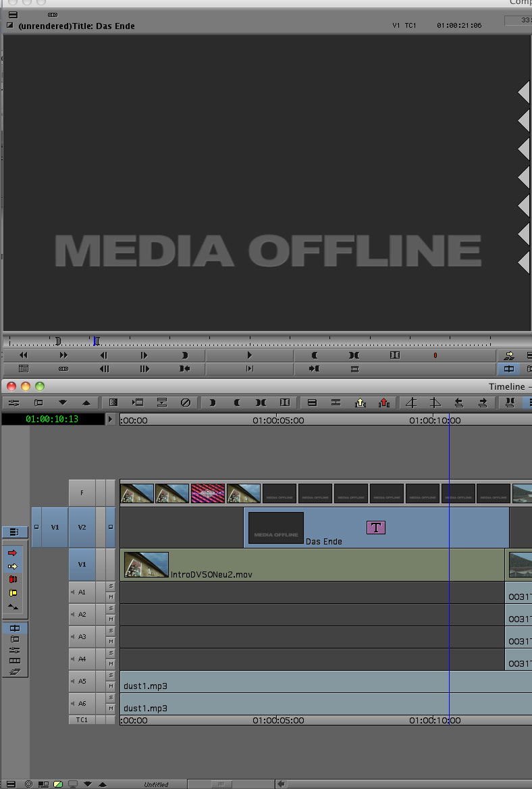Open the timeline Fast Menu at bottom left
This screenshot has width=532, height=789.
click(x=11, y=784)
